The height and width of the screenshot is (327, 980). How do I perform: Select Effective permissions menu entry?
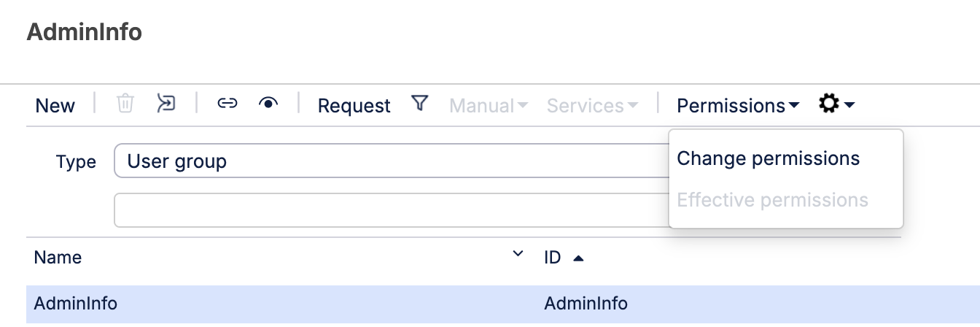click(772, 200)
